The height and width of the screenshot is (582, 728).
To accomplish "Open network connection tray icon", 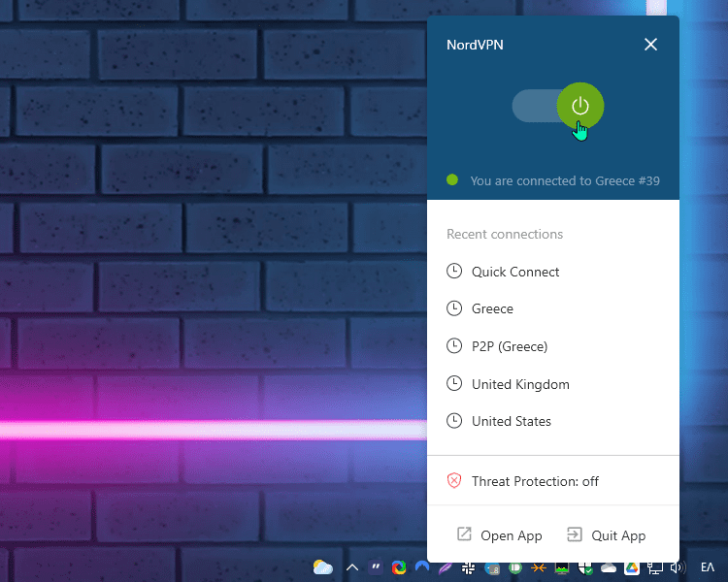I will pos(655,567).
